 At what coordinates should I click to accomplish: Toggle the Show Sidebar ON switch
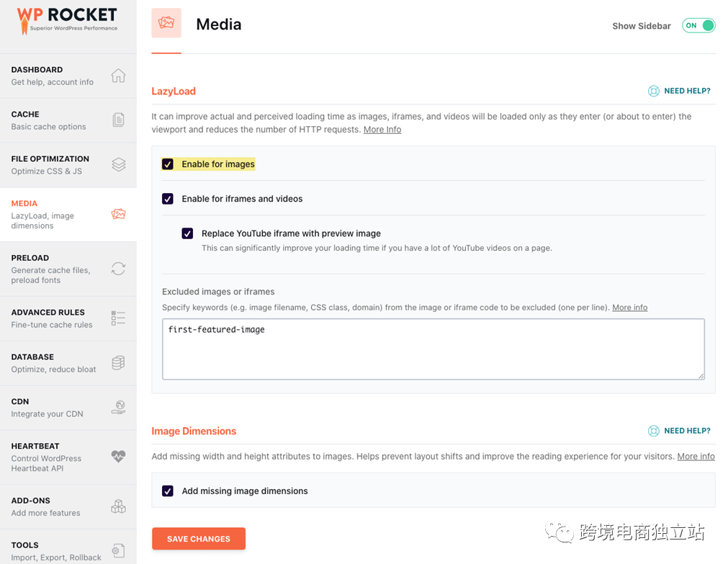698,25
